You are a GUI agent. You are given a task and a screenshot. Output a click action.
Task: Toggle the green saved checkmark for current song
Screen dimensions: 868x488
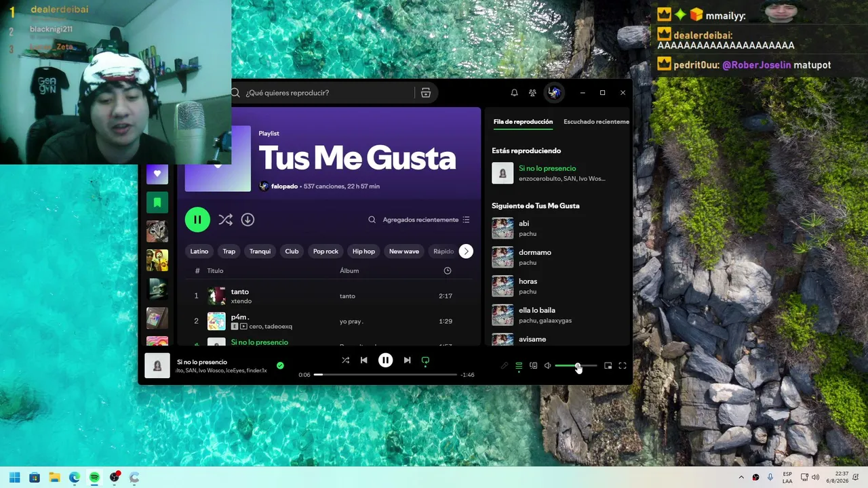click(x=280, y=366)
